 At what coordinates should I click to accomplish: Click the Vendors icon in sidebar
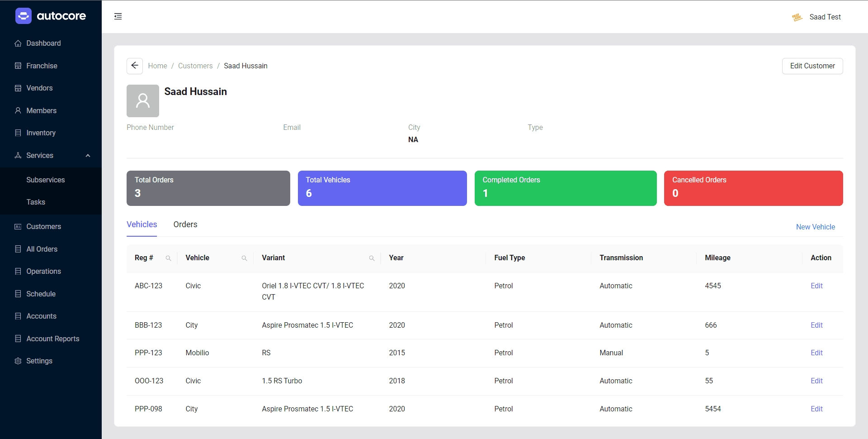pos(18,88)
